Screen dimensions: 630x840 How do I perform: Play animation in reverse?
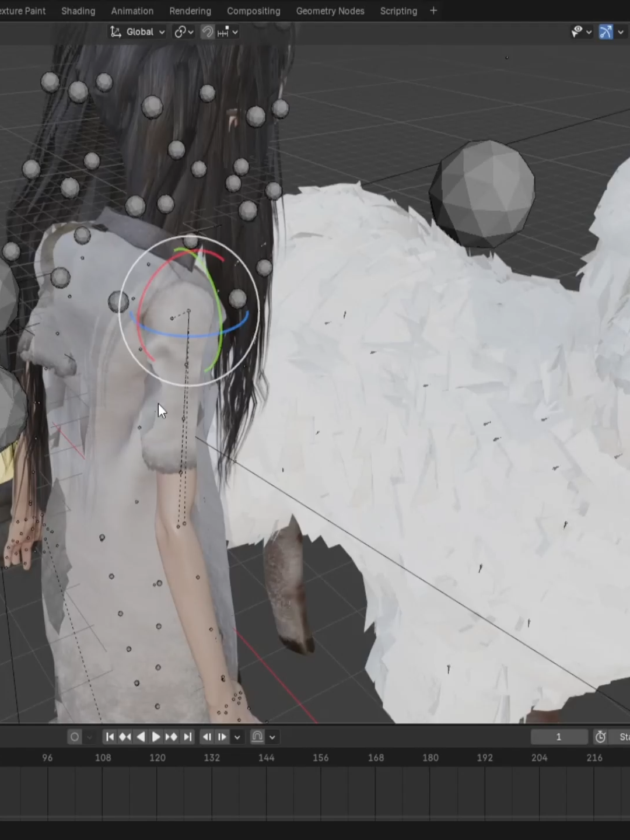pos(141,737)
